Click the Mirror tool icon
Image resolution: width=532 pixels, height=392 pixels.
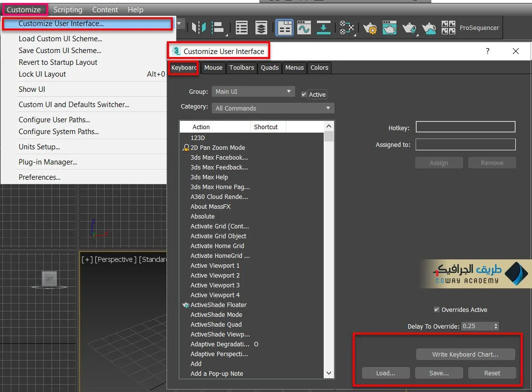click(199, 28)
